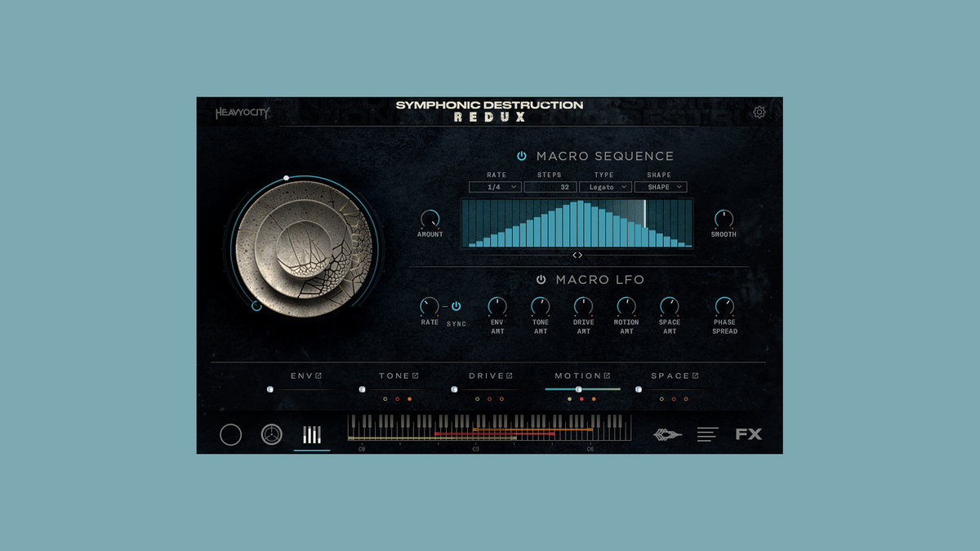Open the horizontal lines list page
980x551 pixels.
click(x=708, y=435)
